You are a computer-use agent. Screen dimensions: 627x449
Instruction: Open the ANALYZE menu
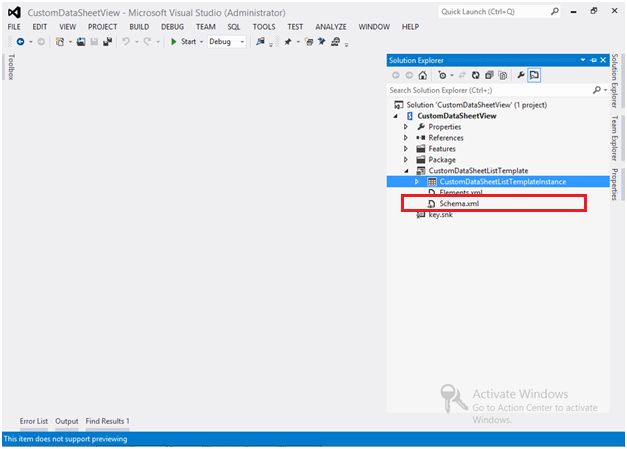331,27
